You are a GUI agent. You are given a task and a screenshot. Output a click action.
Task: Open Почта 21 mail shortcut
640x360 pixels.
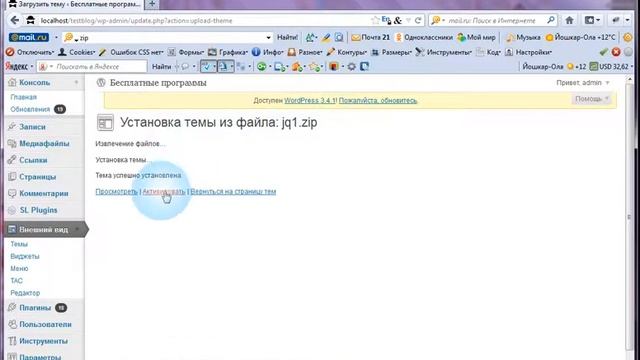coord(371,38)
